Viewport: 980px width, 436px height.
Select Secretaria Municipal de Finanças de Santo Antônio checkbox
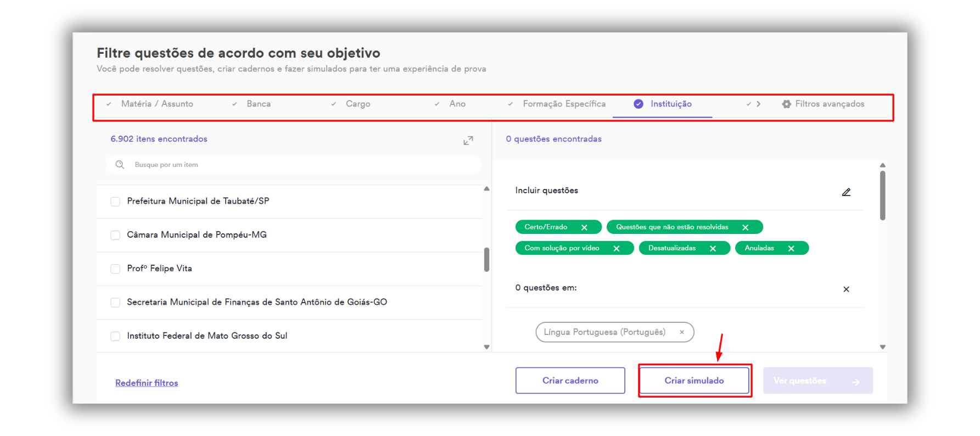[115, 303]
